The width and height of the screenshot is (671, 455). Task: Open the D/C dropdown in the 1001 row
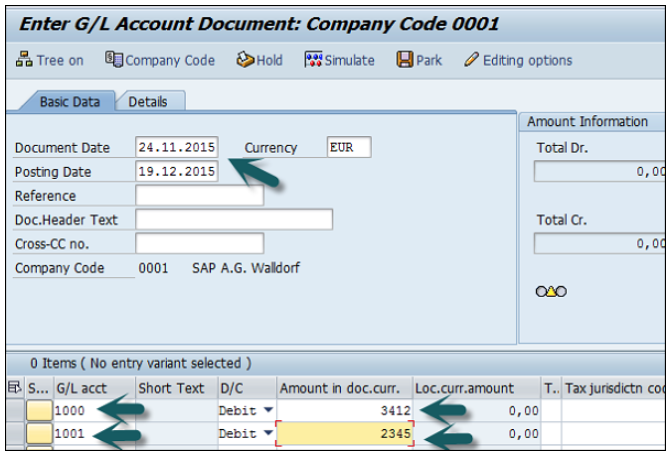click(x=267, y=433)
